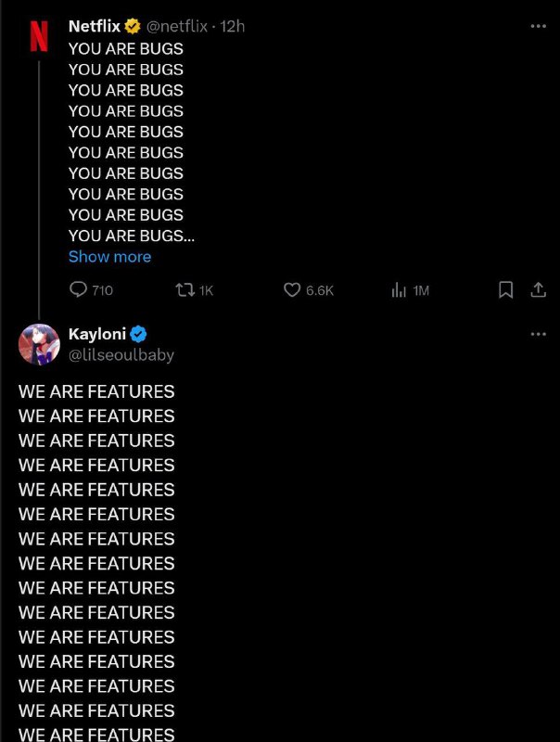This screenshot has height=742, width=560.
Task: Click Kayloni's blue verified checkmark
Action: point(138,335)
